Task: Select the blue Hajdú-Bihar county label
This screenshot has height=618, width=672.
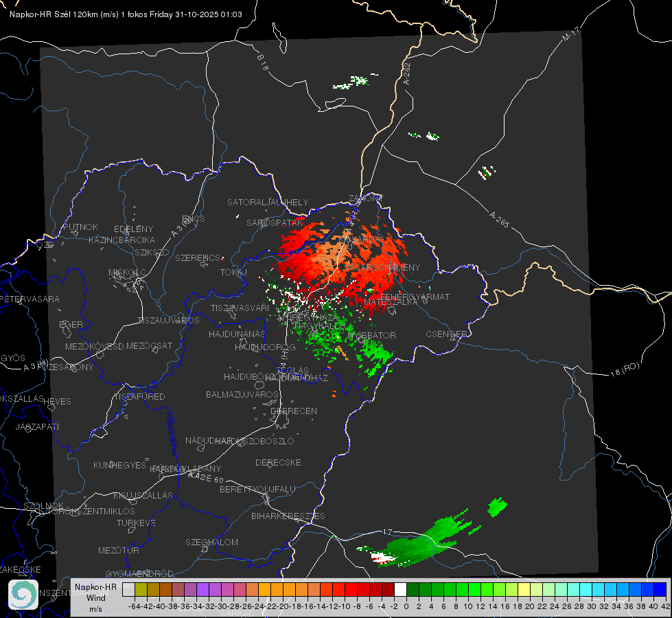Action: pos(171,434)
